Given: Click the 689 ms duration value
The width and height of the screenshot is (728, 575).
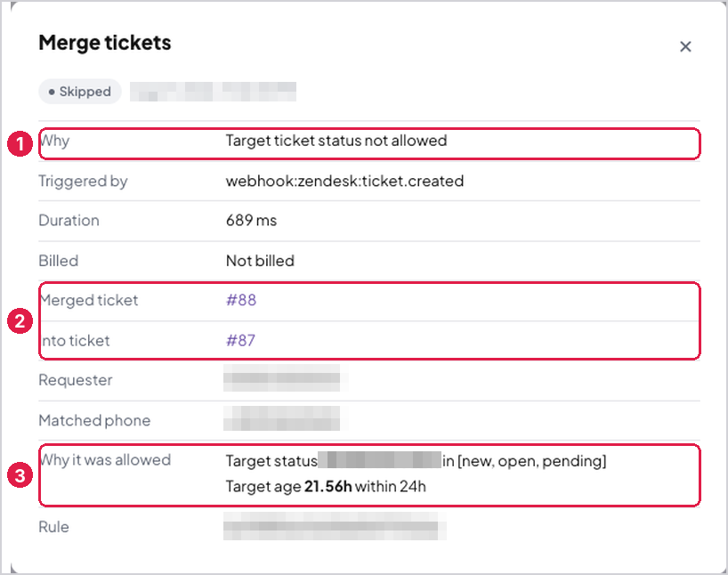Looking at the screenshot, I should click(251, 220).
